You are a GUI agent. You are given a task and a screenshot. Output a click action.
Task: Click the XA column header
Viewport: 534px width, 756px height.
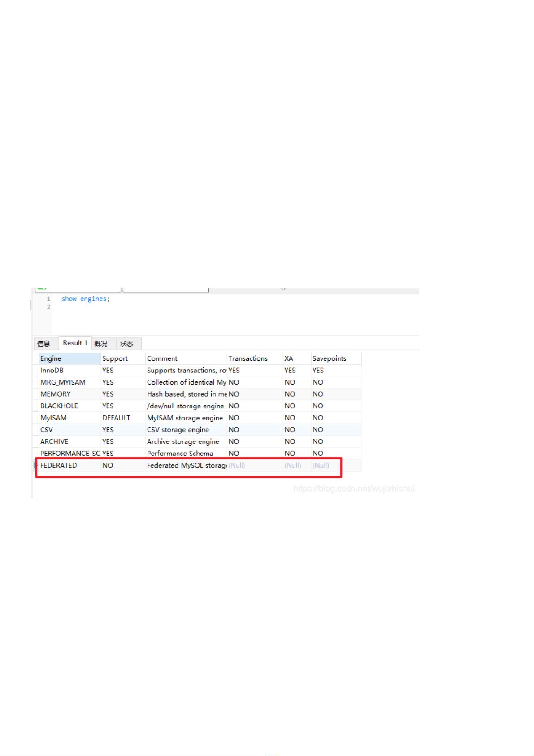[x=297, y=358]
